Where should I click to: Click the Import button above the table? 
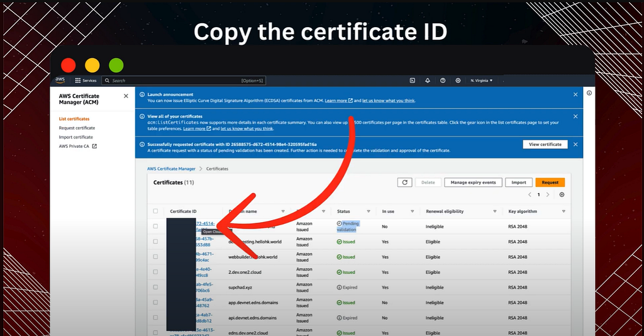[x=519, y=182]
